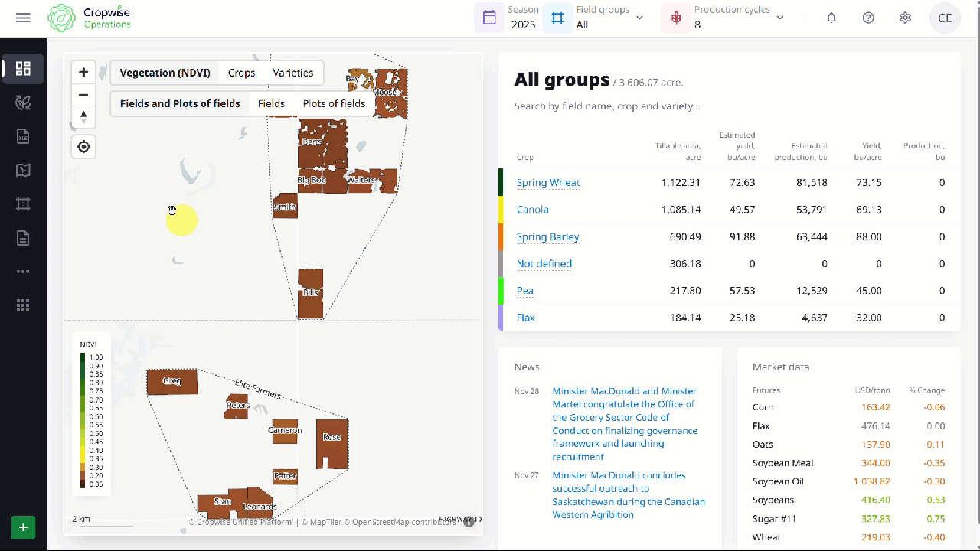
Task: Toggle the Varieties display mode
Action: coord(293,73)
